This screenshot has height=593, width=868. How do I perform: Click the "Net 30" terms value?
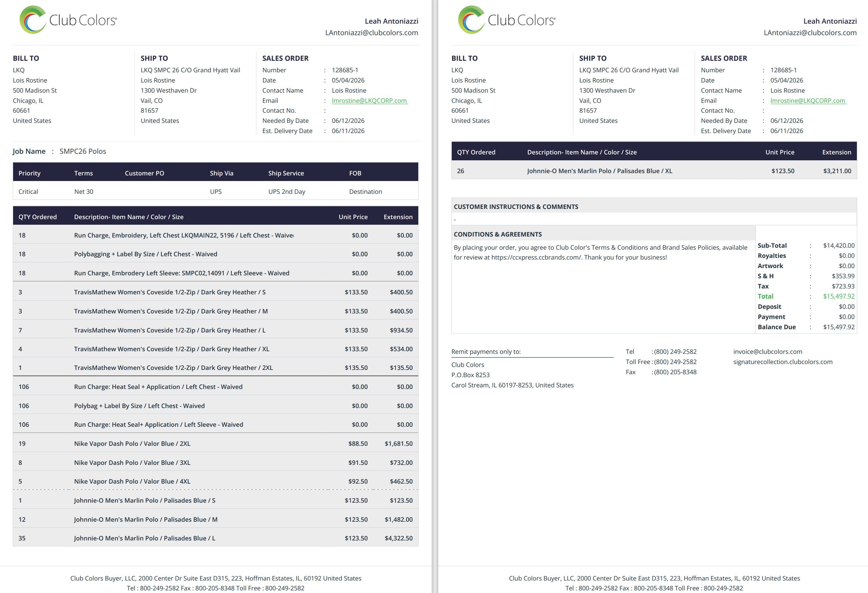coord(84,192)
